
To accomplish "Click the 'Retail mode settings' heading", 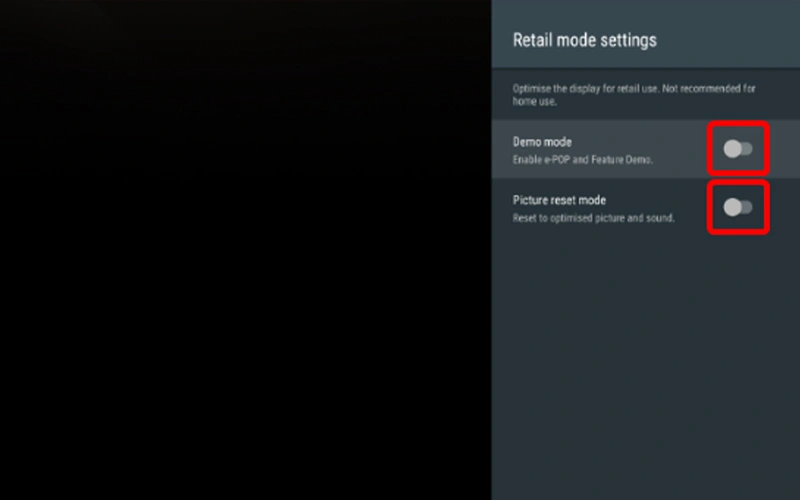I will (x=585, y=40).
